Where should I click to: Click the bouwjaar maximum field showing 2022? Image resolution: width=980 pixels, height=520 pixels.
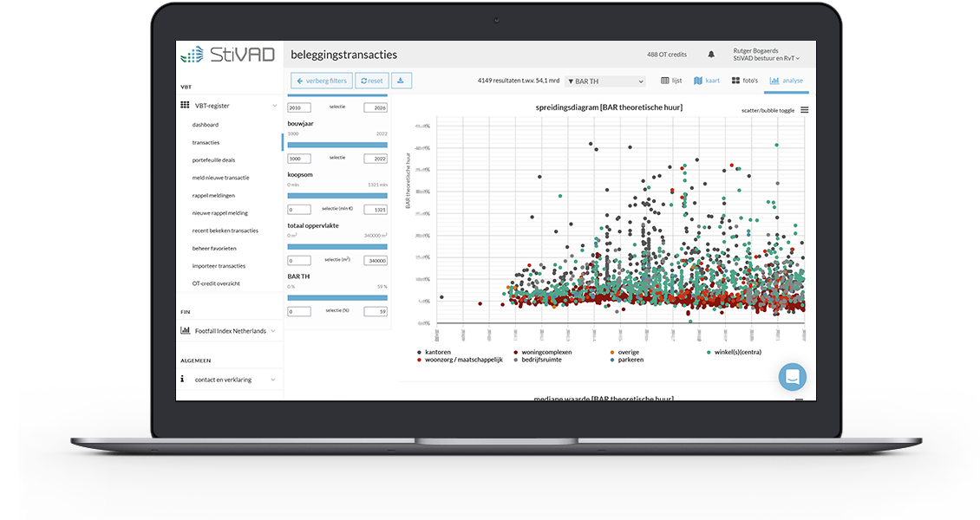[x=376, y=159]
